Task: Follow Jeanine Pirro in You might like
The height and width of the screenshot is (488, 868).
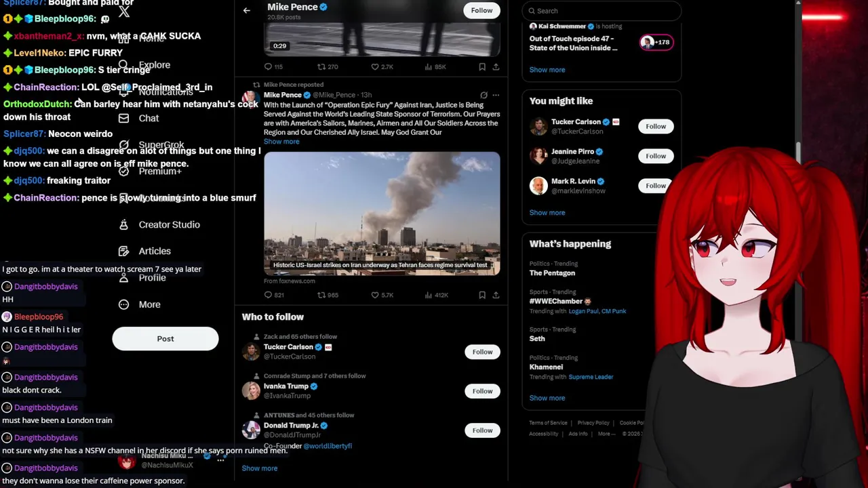Action: tap(656, 156)
